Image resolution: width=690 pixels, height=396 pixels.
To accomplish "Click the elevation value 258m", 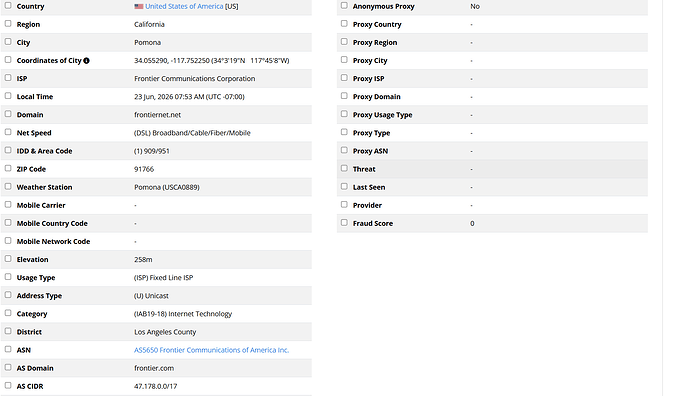I will tap(143, 260).
